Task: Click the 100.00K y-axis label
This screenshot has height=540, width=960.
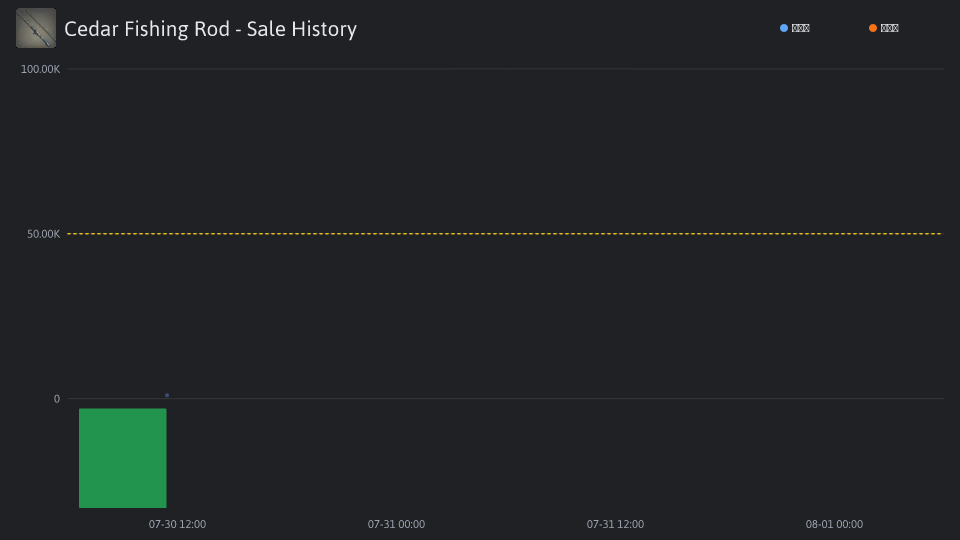Action: 40,69
